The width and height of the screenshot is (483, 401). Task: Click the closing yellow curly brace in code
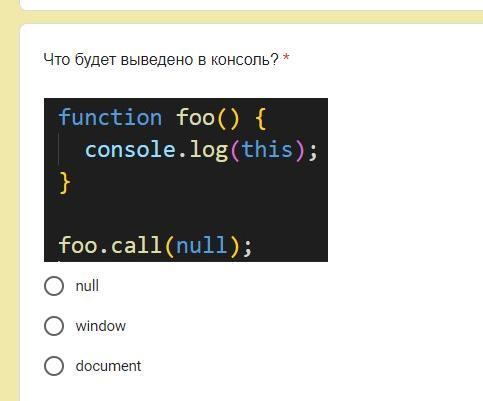pos(65,183)
